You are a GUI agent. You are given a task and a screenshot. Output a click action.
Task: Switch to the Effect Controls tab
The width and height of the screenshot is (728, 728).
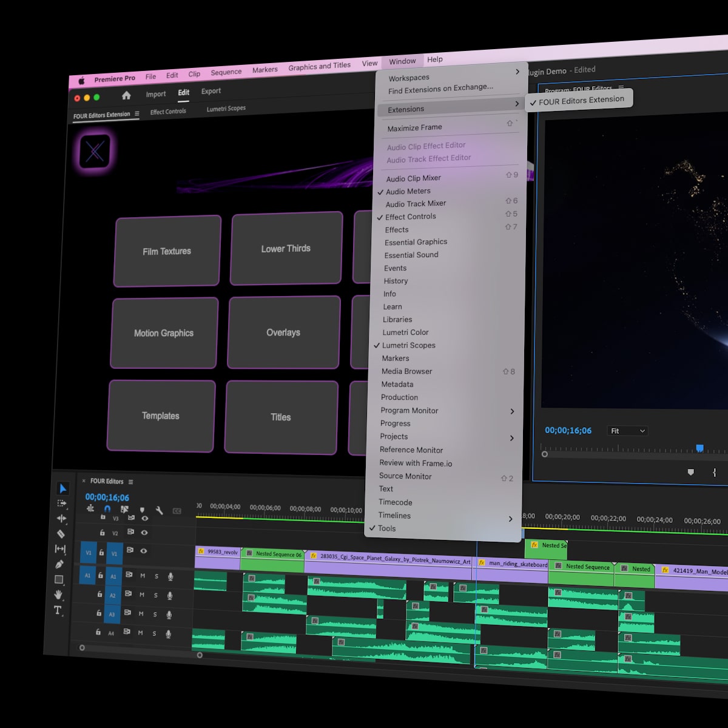tap(168, 112)
